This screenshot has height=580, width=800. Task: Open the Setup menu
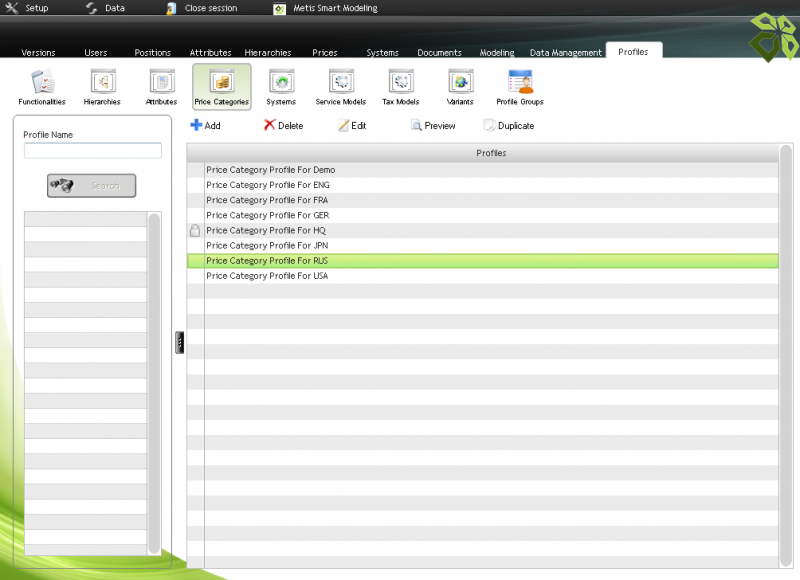pos(27,8)
